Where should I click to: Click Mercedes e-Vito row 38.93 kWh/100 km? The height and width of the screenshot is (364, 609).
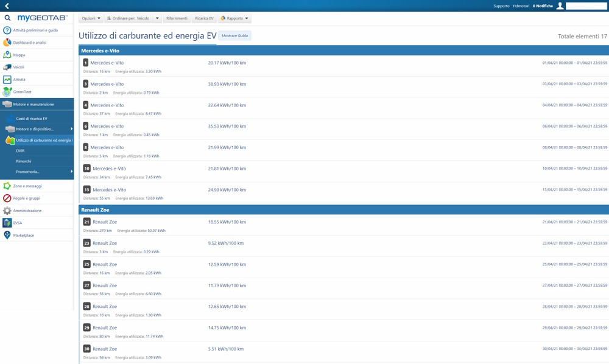pyautogui.click(x=343, y=87)
